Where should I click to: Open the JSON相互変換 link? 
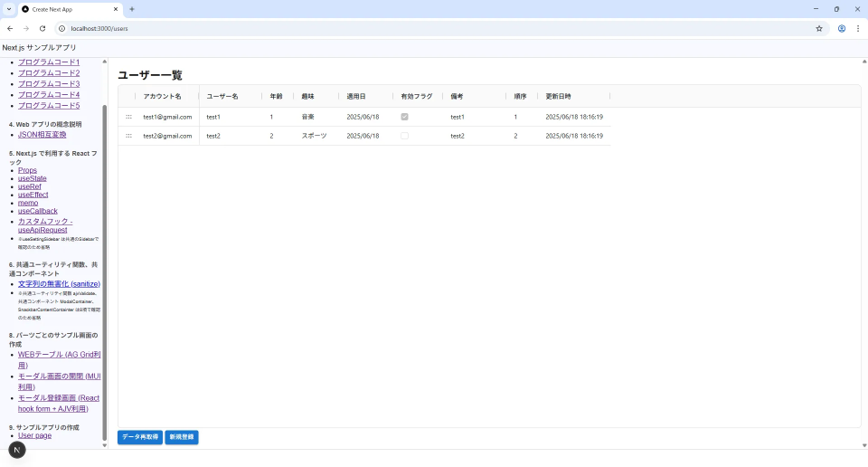coord(42,135)
